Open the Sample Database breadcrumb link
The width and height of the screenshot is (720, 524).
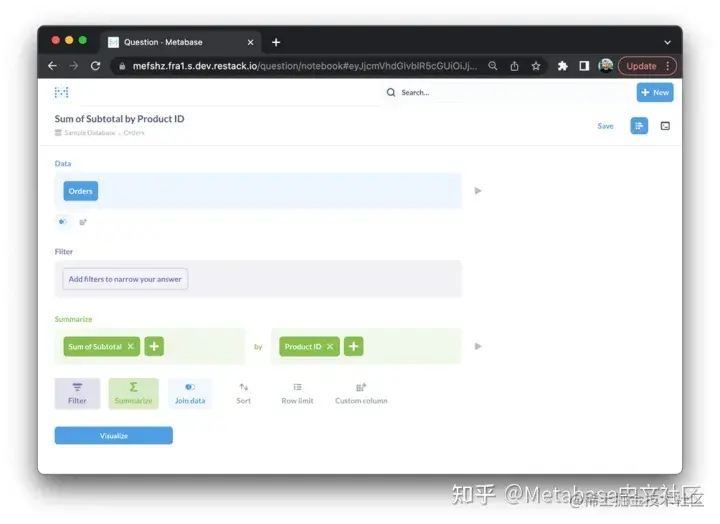pos(90,133)
